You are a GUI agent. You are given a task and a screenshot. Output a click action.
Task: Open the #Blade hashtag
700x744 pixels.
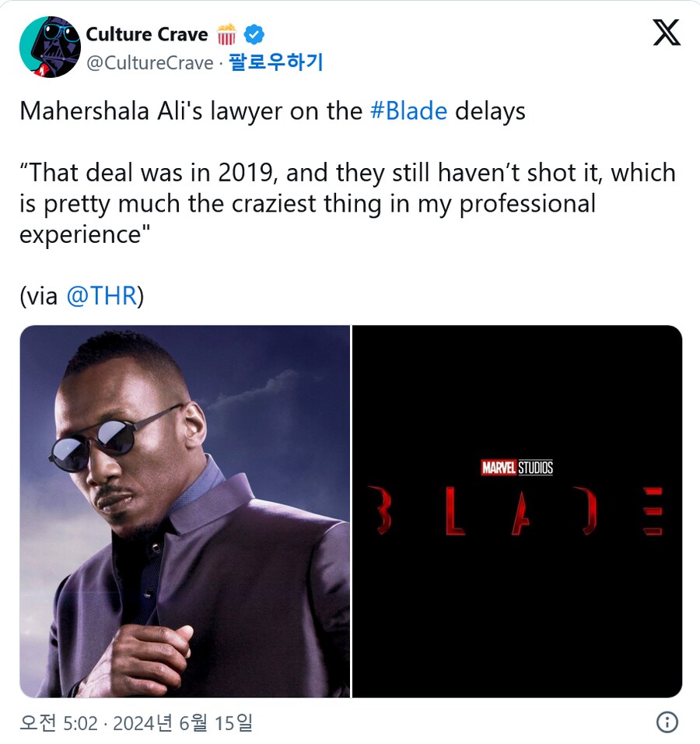[408, 111]
